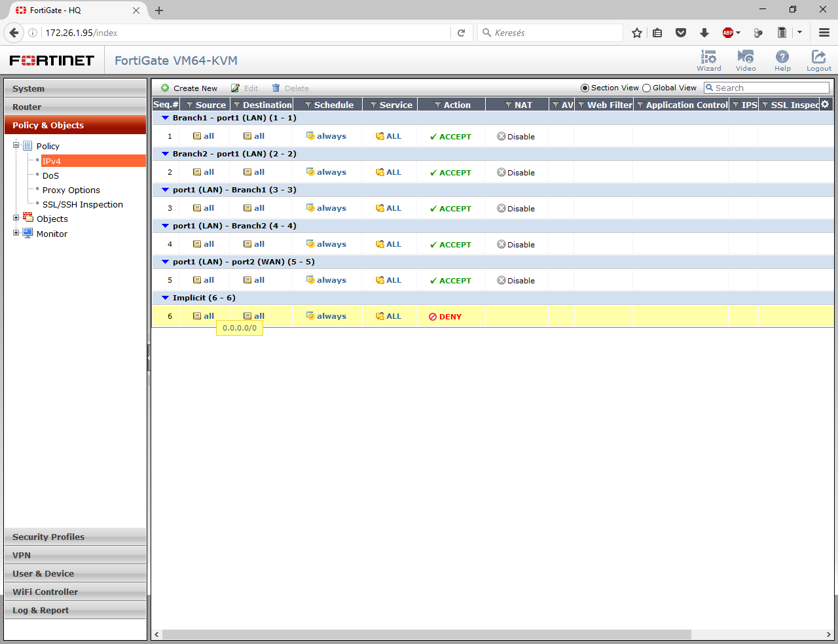The width and height of the screenshot is (838, 644).
Task: Expand the Monitor tree node
Action: 16,233
